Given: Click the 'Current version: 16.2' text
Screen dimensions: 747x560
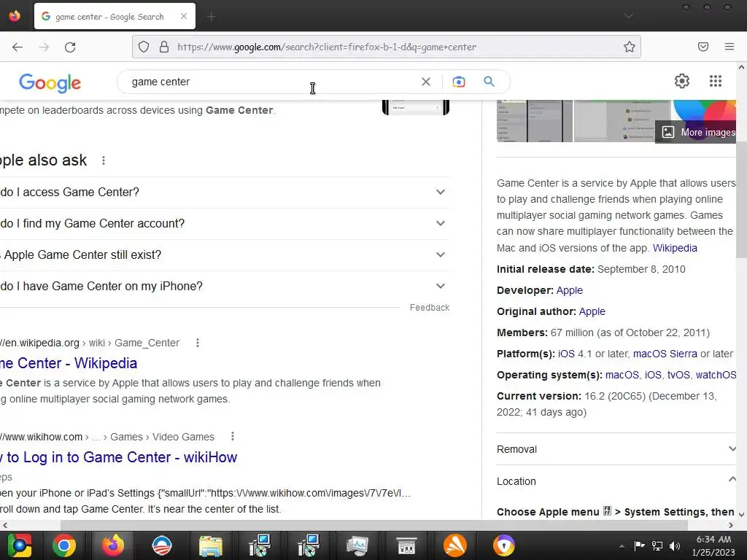Looking at the screenshot, I should 607,404.
